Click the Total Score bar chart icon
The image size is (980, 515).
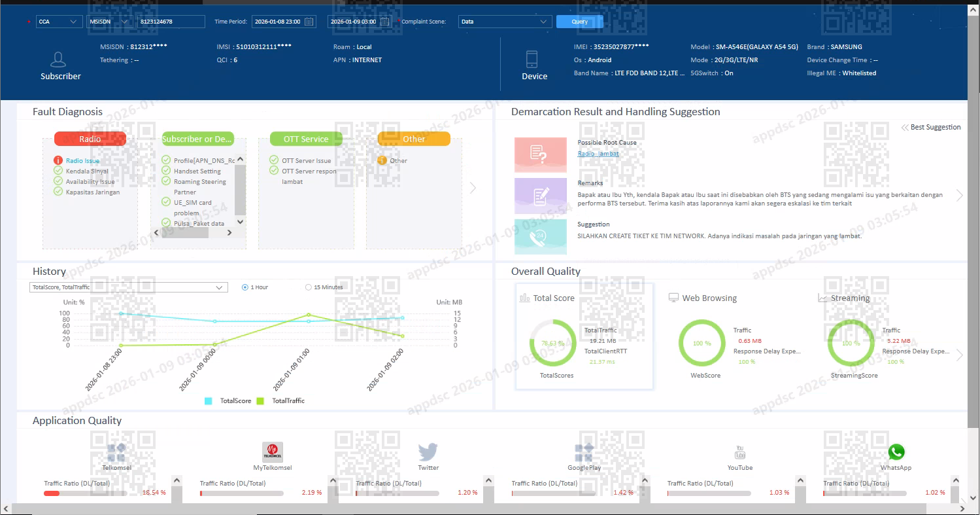(524, 298)
